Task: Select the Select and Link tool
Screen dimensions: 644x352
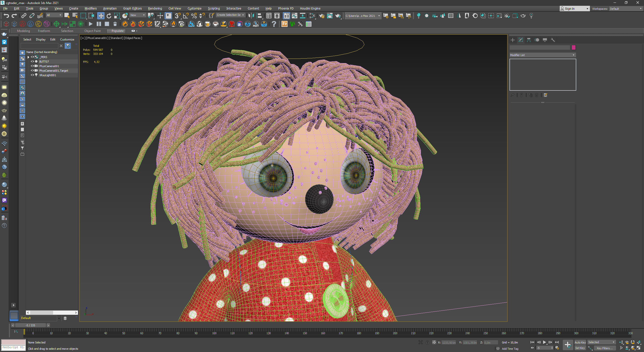Action: 24,16
